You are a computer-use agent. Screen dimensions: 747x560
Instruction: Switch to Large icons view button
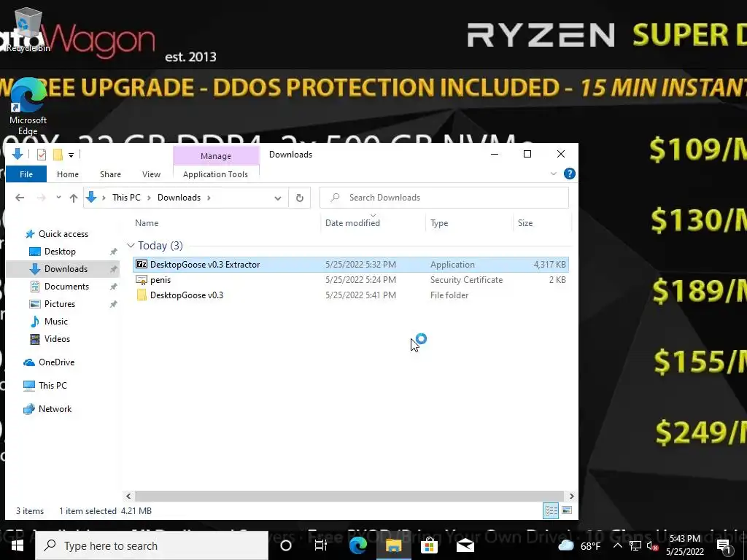567,510
